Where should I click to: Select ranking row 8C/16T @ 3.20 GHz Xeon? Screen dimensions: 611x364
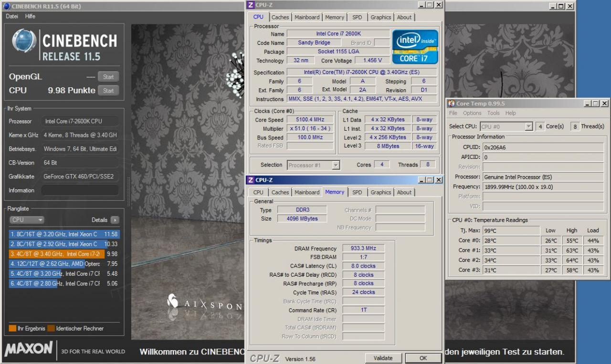[x=64, y=234]
